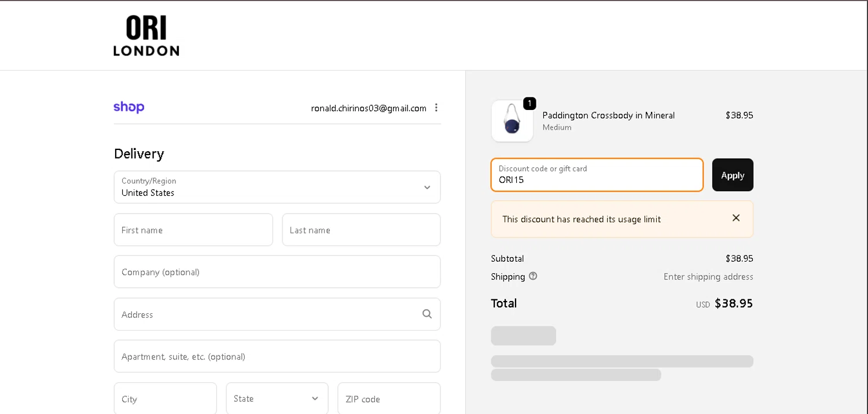Click the Delivery heading
The height and width of the screenshot is (414, 868).
tap(139, 153)
